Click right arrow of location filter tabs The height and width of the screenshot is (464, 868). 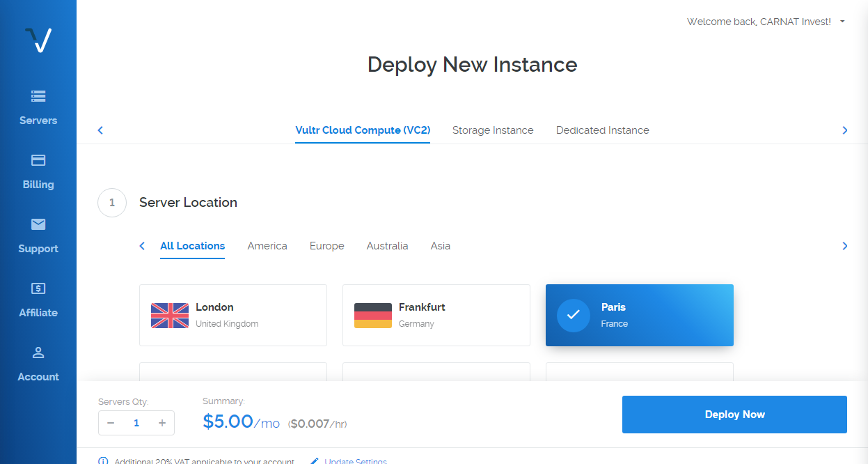tap(845, 246)
